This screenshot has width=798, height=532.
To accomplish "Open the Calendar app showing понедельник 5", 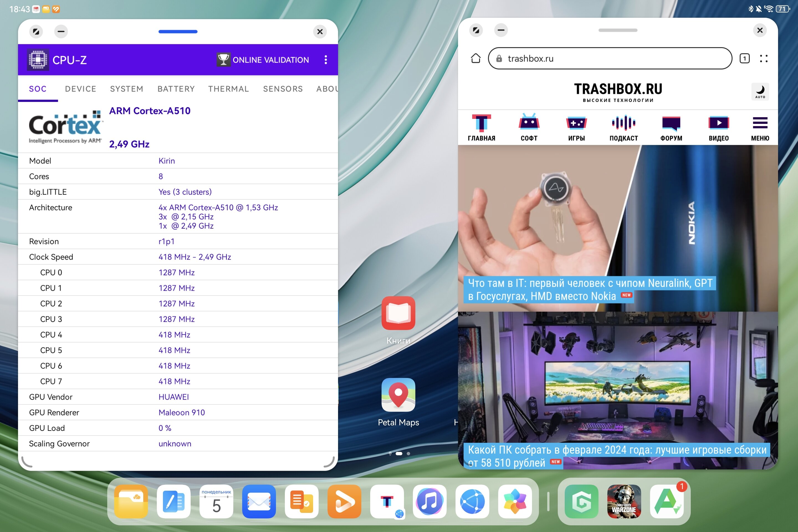I will (216, 502).
